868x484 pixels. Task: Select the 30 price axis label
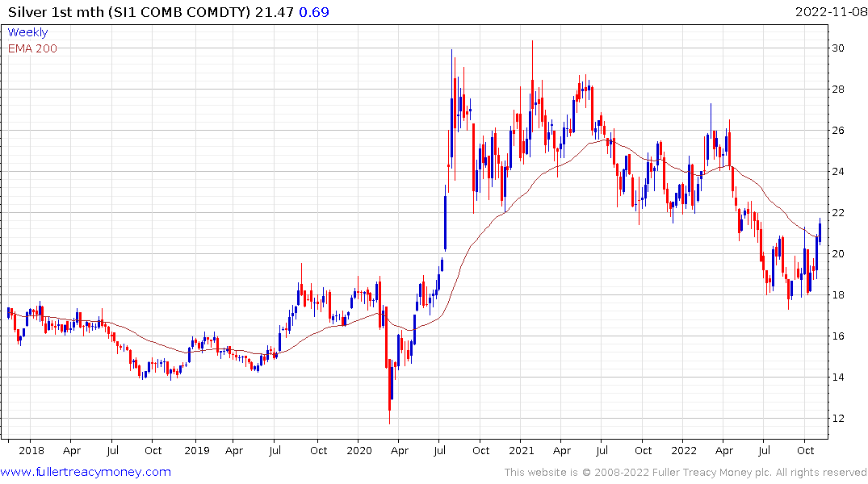[837, 48]
